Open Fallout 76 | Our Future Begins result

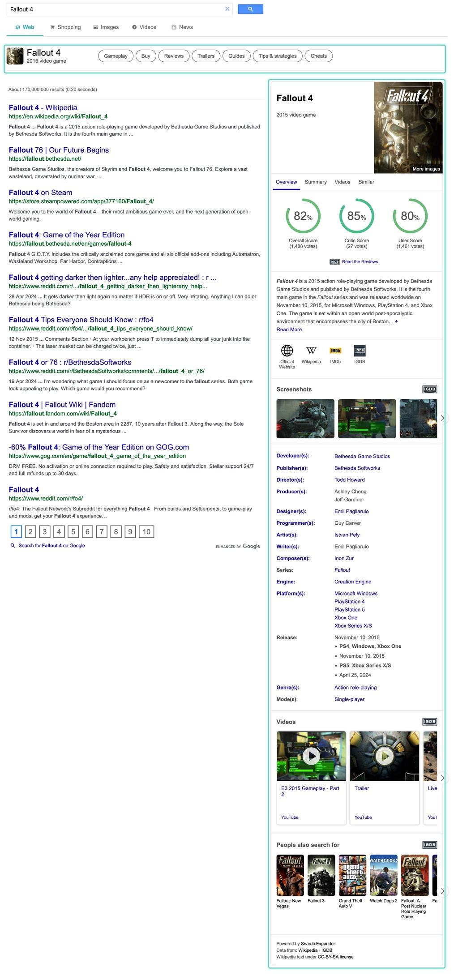tap(59, 150)
